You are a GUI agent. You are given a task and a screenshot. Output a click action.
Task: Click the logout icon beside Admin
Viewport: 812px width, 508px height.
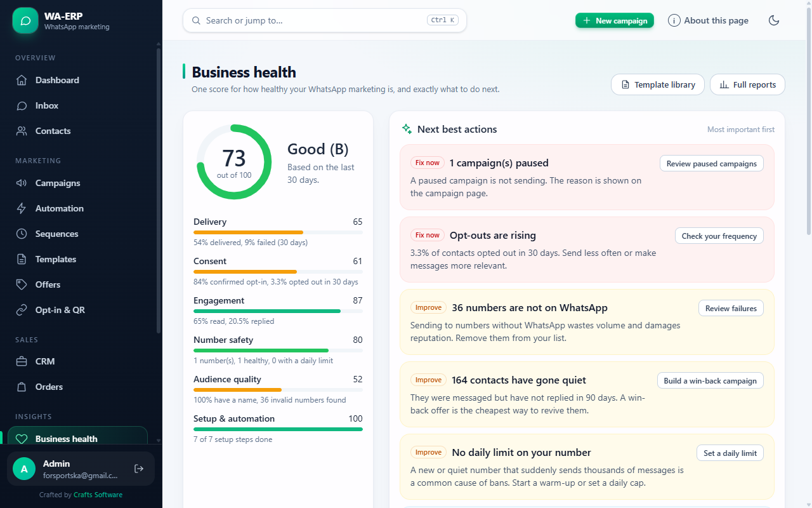[x=139, y=469]
